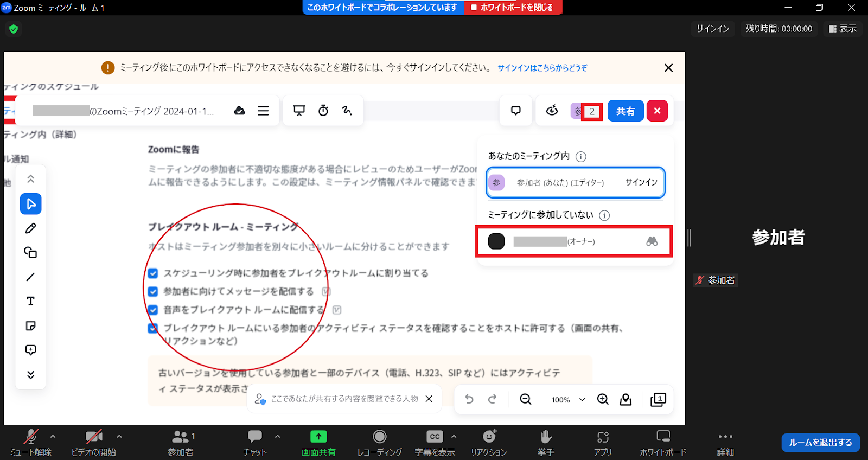Open 詳細 more options menu
868x460 pixels.
725,442
